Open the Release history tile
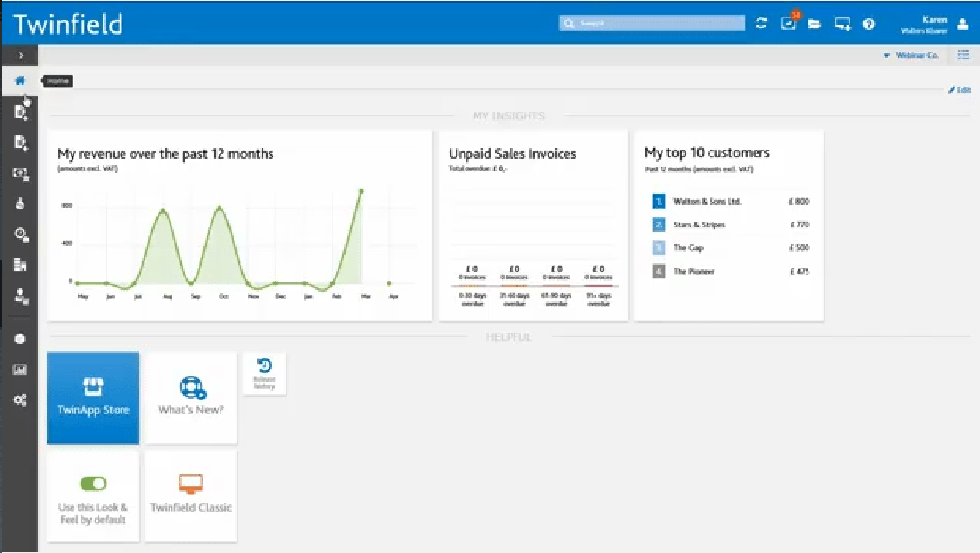The height and width of the screenshot is (553, 980). (265, 374)
